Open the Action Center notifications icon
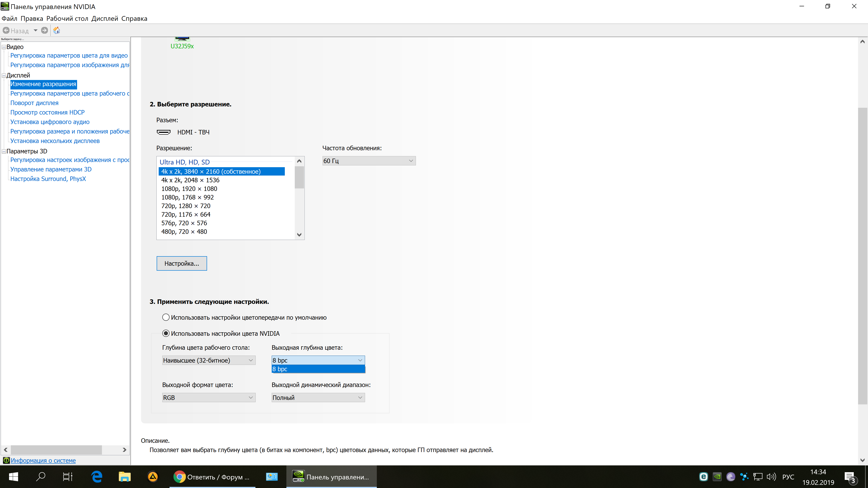868x488 pixels. pos(850,477)
